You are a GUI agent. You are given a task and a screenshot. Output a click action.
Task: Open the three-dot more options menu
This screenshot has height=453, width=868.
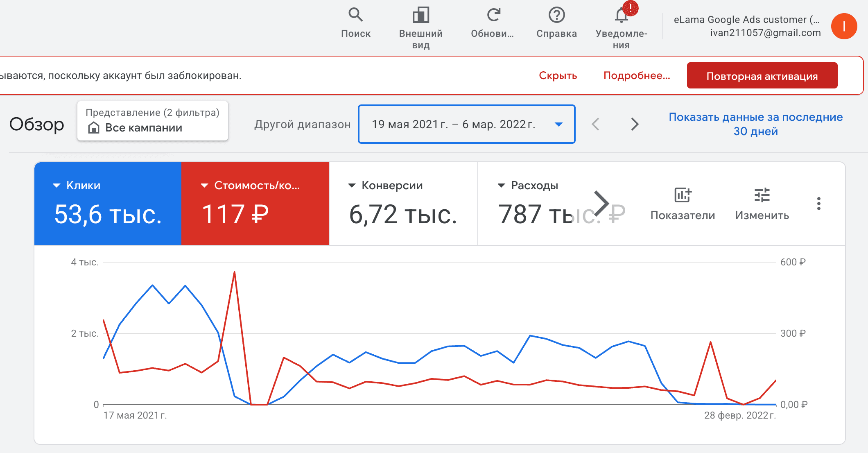[x=818, y=204]
